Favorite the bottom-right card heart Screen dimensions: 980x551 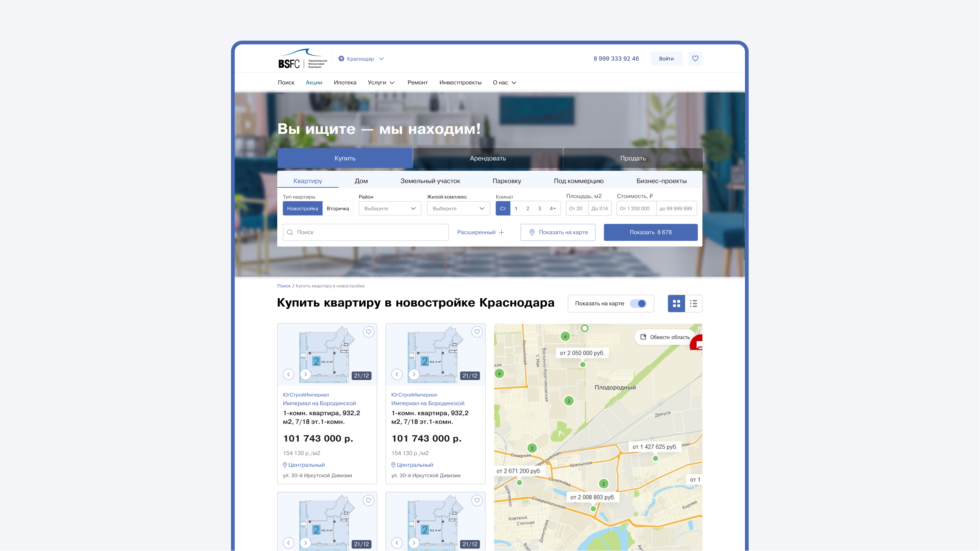[x=477, y=500]
